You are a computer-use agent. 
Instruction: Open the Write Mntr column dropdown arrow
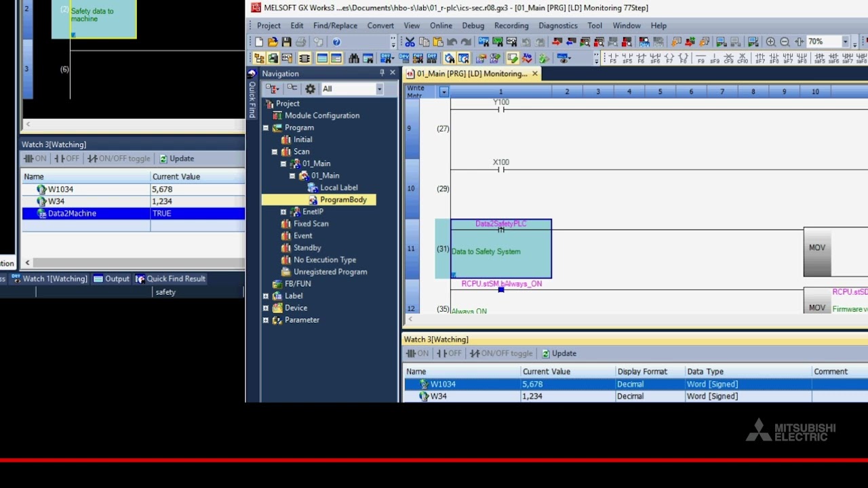[443, 91]
